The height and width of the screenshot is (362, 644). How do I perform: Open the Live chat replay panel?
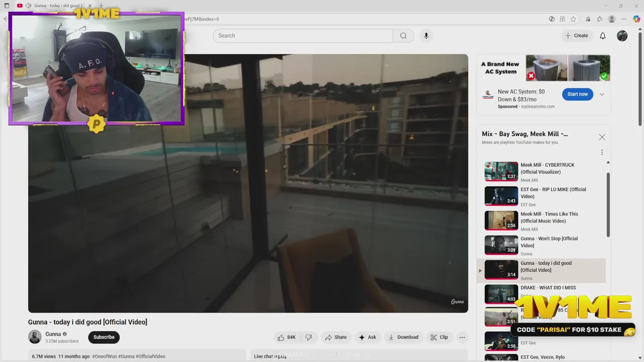tap(359, 356)
